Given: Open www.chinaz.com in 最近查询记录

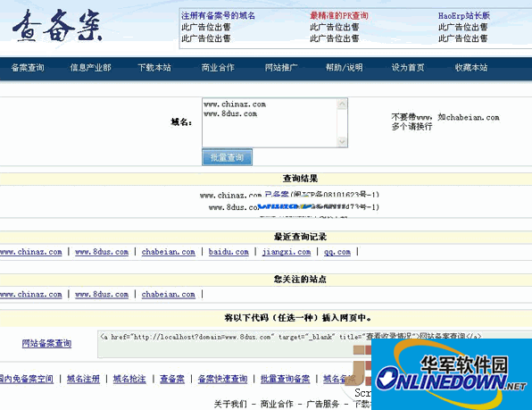Looking at the screenshot, I should [31, 252].
